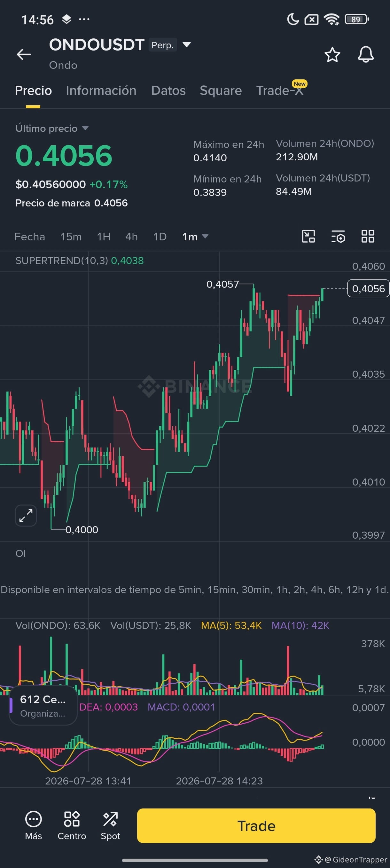The width and height of the screenshot is (390, 868).
Task: Tap the yellow Trade button
Action: [256, 825]
